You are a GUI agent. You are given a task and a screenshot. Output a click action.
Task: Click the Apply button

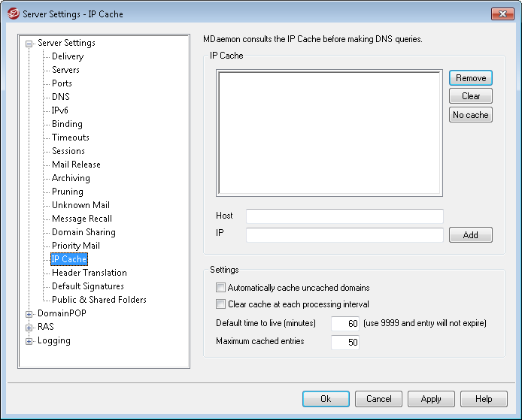pos(431,399)
